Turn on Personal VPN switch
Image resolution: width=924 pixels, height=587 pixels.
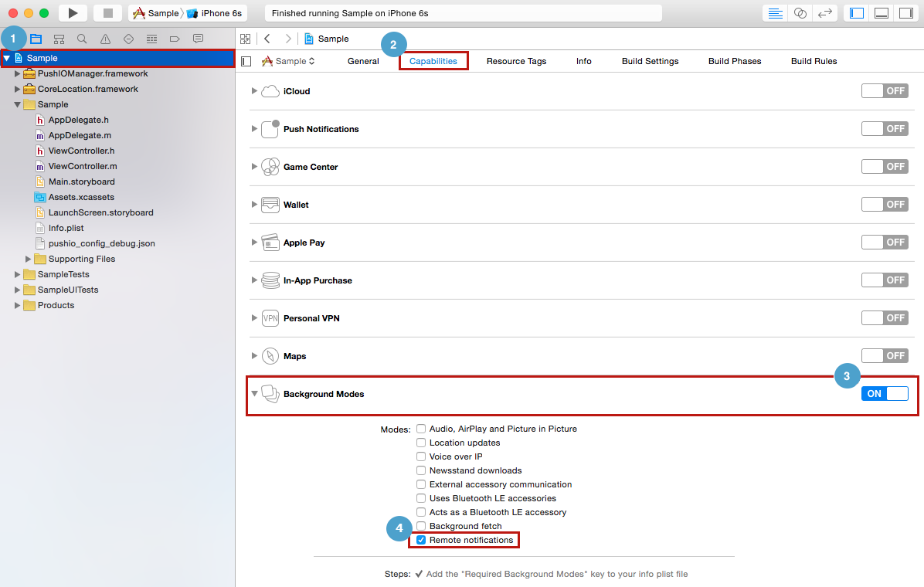[885, 317]
